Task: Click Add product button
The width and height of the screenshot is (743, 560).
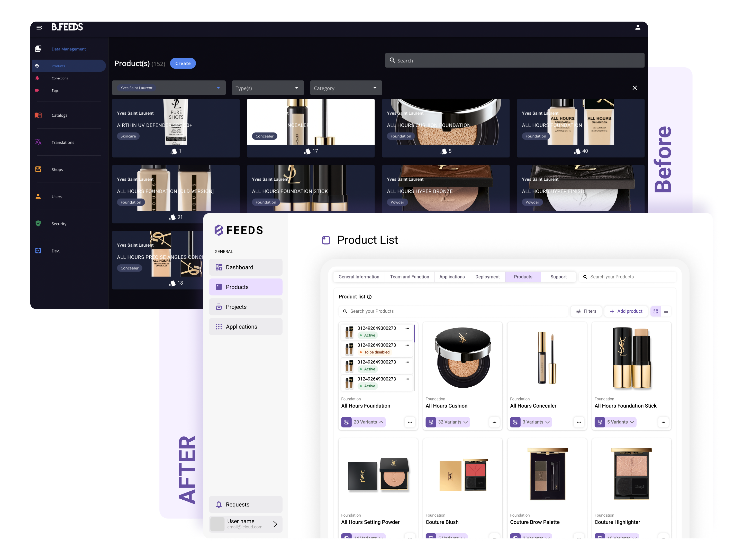Action: (626, 312)
